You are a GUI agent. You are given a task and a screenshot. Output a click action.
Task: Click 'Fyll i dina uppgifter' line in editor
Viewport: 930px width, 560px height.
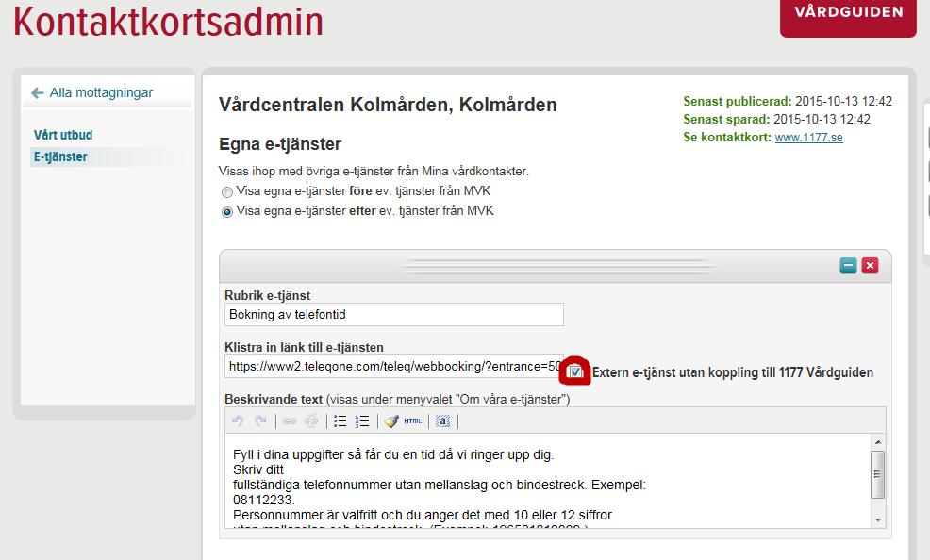coord(393,454)
